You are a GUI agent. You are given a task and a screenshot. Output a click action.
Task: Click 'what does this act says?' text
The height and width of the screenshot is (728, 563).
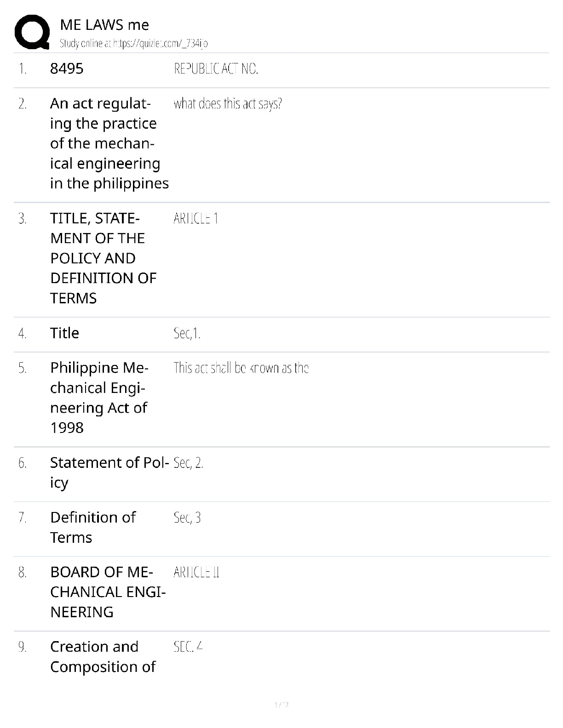tap(228, 104)
